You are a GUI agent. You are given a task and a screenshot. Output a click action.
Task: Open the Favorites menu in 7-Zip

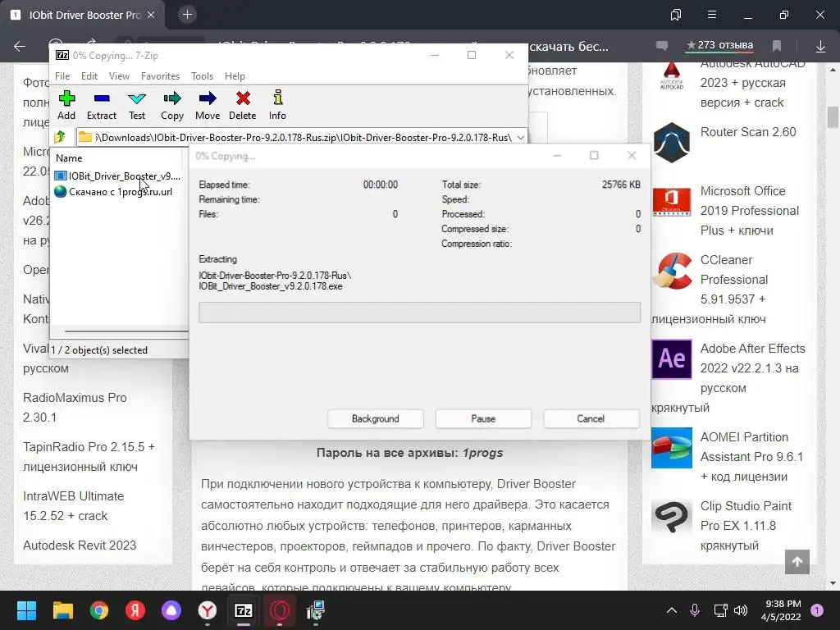click(x=160, y=76)
